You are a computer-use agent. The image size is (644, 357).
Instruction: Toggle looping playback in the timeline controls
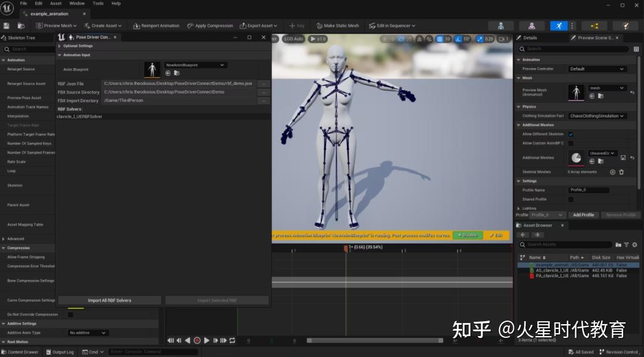pos(232,340)
